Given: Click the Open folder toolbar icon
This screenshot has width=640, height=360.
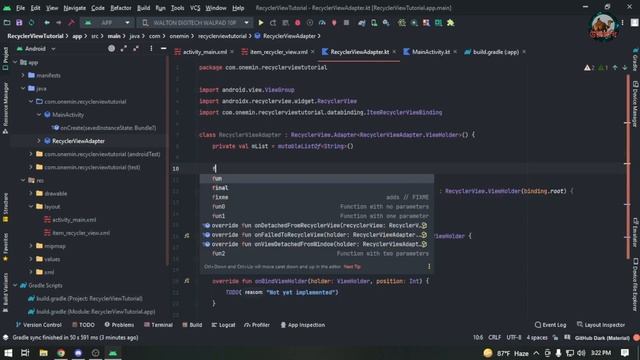Looking at the screenshot, I should 7,23.
